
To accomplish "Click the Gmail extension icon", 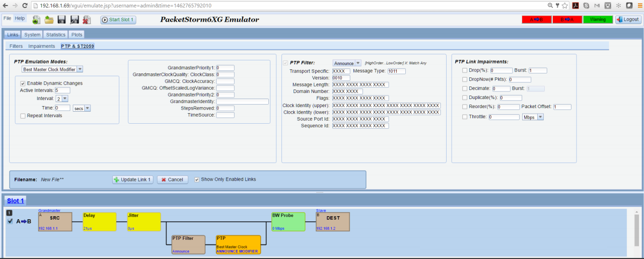I will [597, 6].
